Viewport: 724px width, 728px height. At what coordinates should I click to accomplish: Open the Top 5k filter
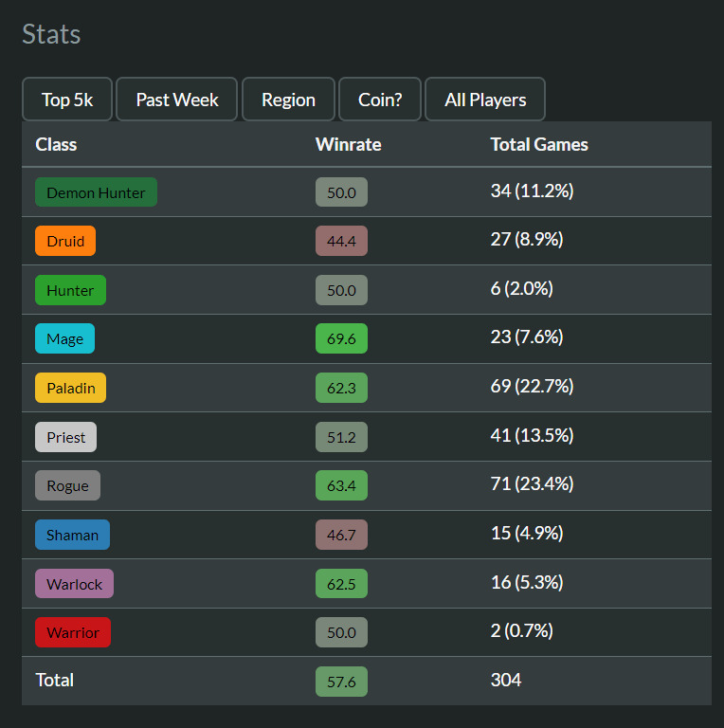pos(67,100)
